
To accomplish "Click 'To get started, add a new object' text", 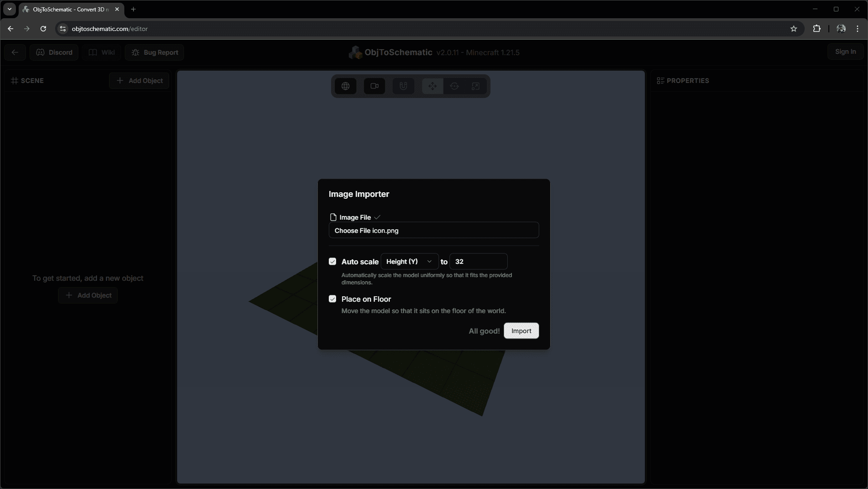I will tap(88, 278).
